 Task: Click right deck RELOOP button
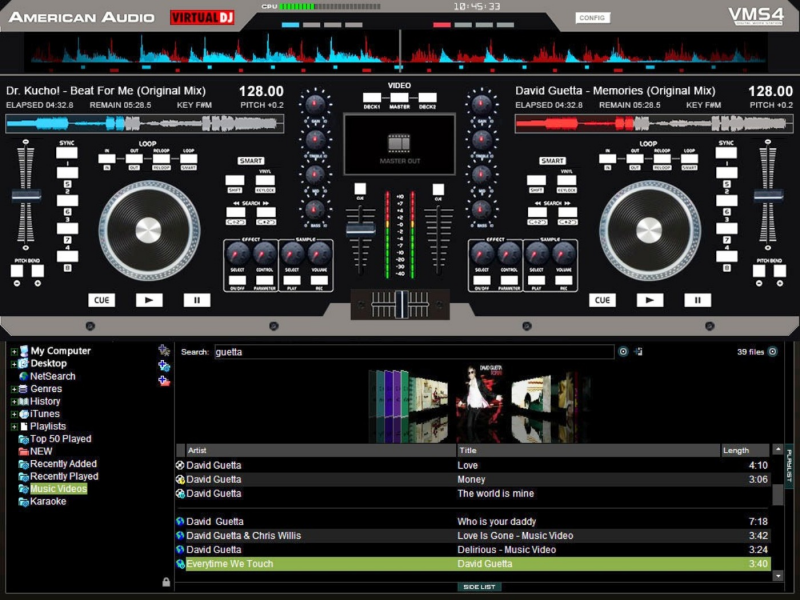[x=662, y=159]
